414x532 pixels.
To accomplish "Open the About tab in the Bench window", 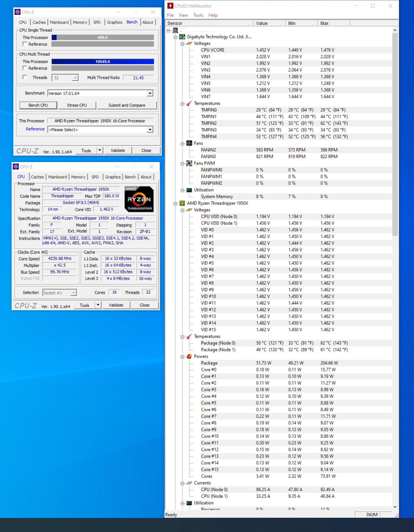I will [148, 22].
